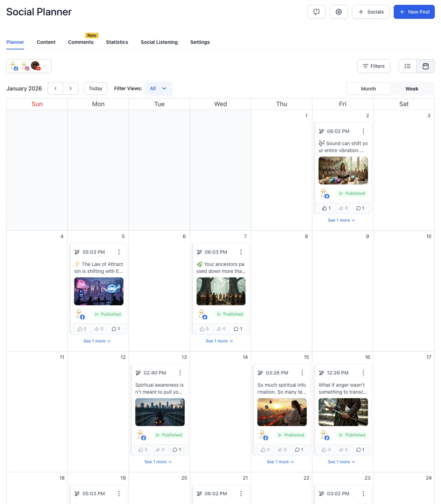The image size is (441, 504).
Task: Switch to list view icon
Action: point(408,66)
